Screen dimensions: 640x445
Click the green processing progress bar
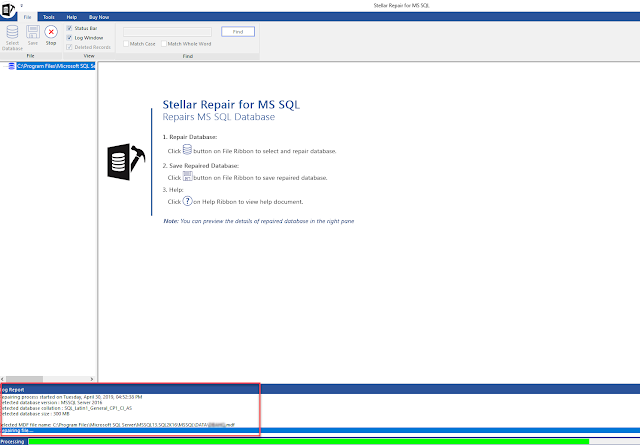[309, 441]
